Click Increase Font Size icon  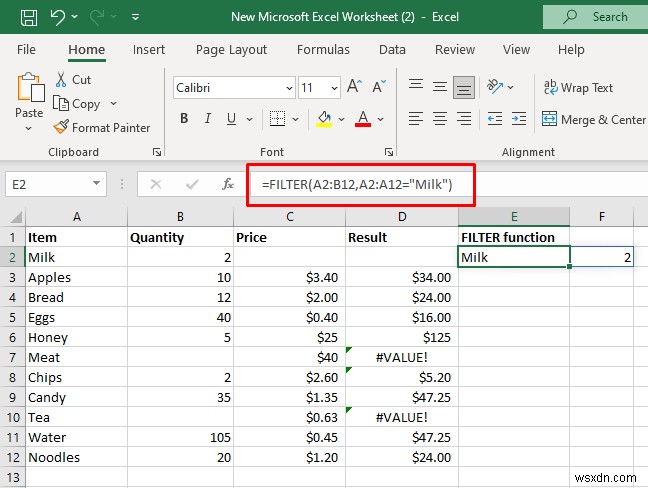(x=354, y=86)
